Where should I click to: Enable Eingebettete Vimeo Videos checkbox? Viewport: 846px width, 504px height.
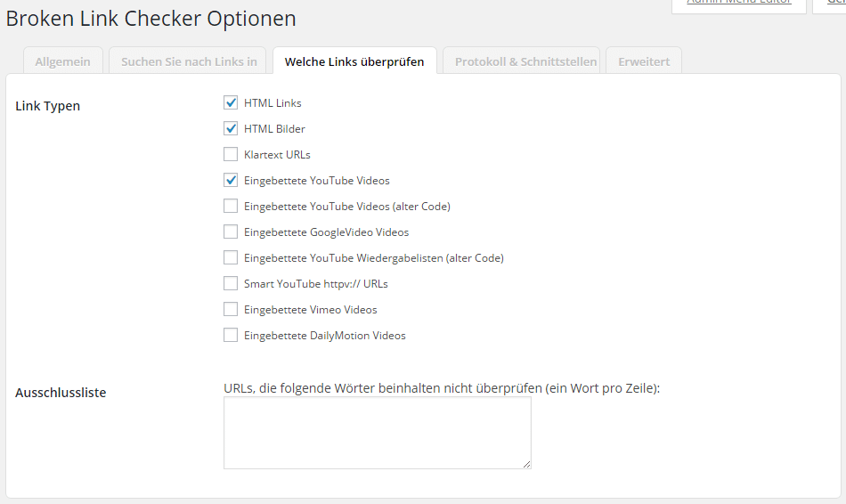(x=231, y=310)
